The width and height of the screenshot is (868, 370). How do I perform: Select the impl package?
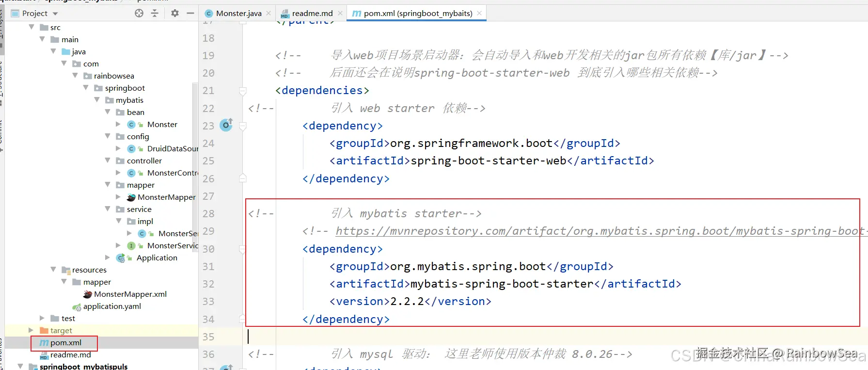tap(145, 222)
